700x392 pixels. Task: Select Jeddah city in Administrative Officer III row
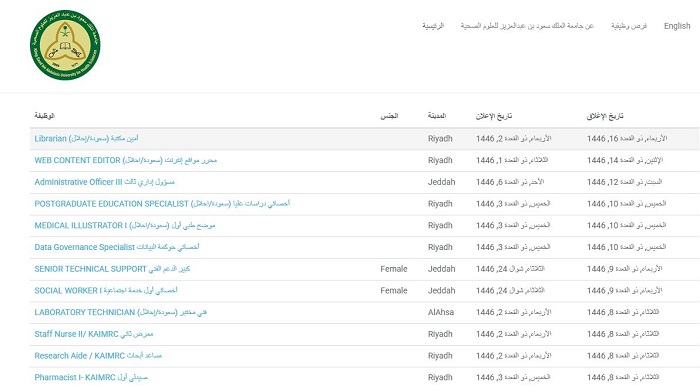point(442,182)
